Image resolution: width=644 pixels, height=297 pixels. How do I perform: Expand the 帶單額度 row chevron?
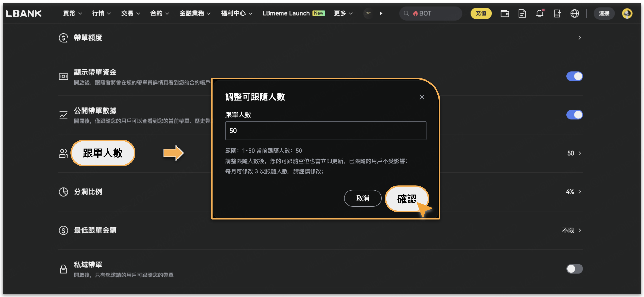(x=580, y=38)
